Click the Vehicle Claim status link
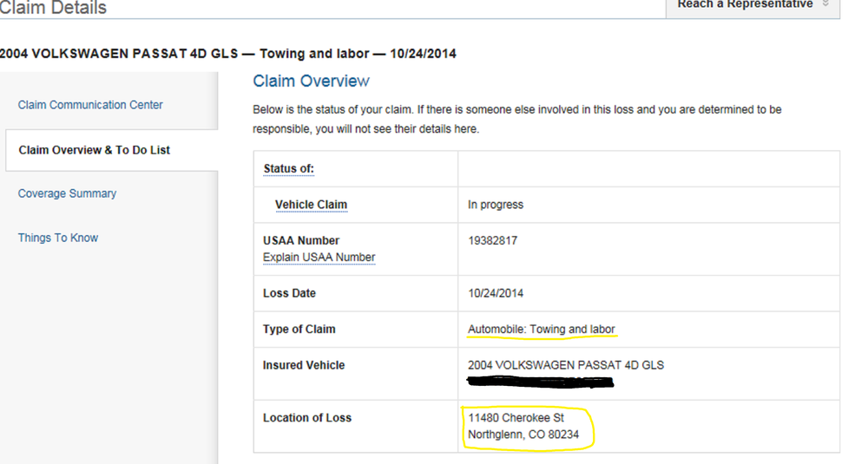 coord(311,205)
